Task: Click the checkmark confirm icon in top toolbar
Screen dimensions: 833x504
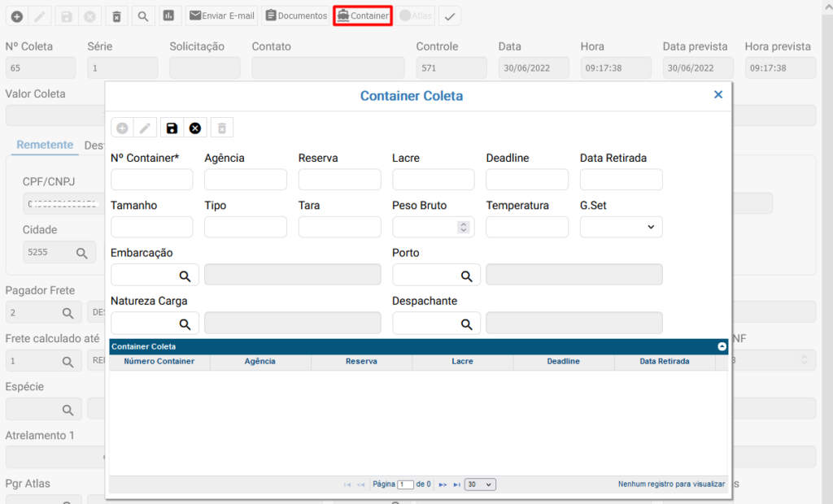Action: click(449, 15)
